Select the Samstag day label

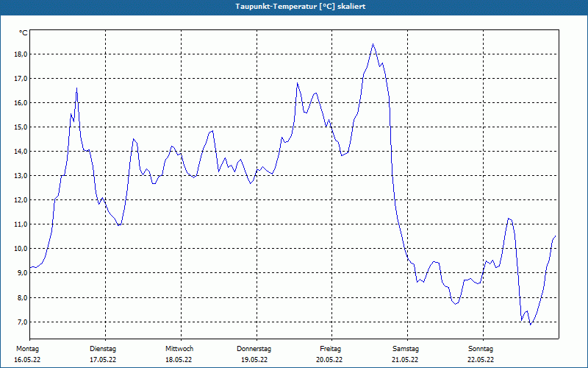coord(406,349)
